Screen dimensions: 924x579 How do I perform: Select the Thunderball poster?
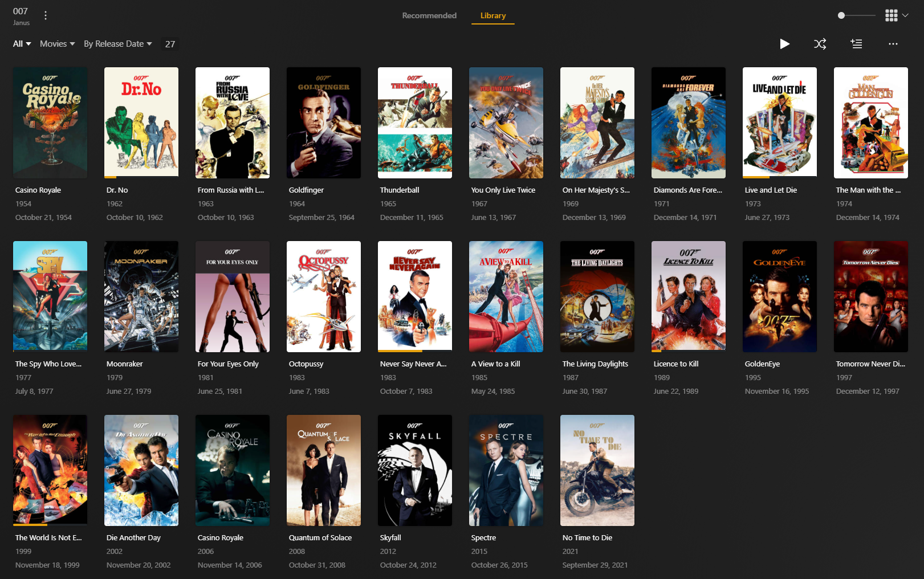tap(415, 123)
